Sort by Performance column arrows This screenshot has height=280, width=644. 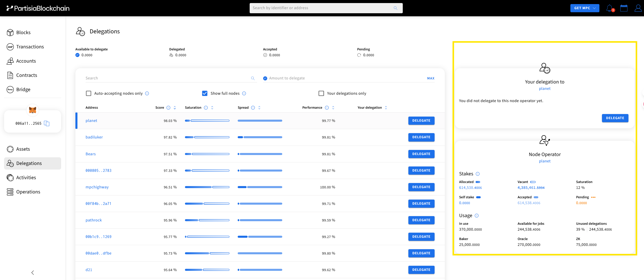(333, 108)
